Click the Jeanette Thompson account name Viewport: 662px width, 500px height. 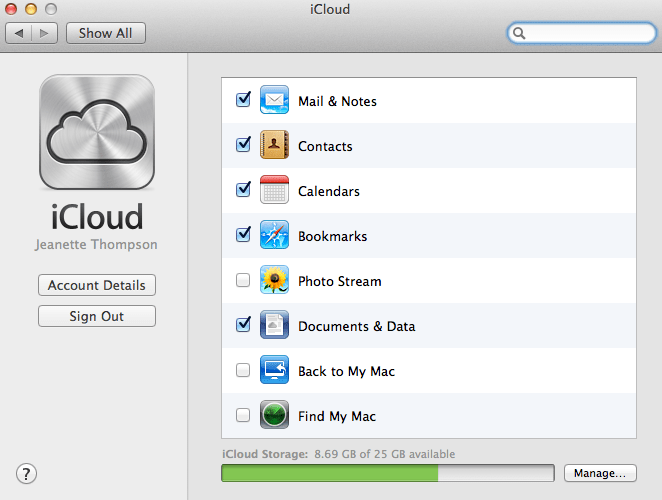pos(96,245)
